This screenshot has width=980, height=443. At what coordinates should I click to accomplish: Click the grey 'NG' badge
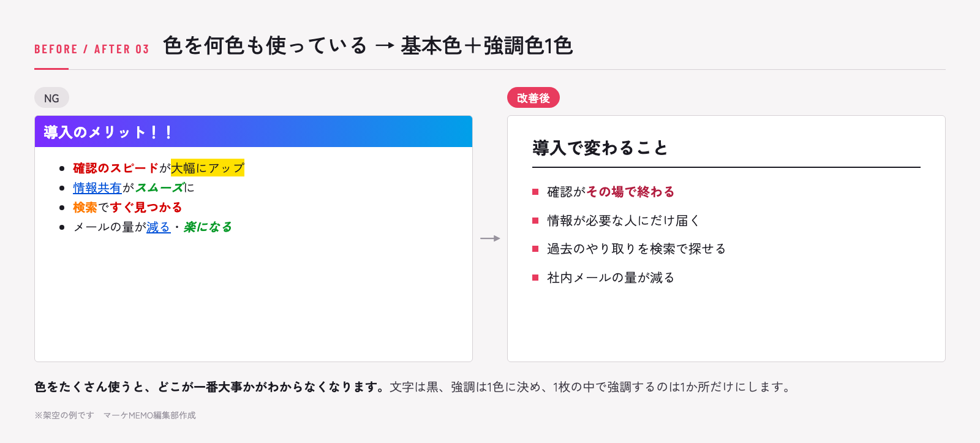pos(51,98)
